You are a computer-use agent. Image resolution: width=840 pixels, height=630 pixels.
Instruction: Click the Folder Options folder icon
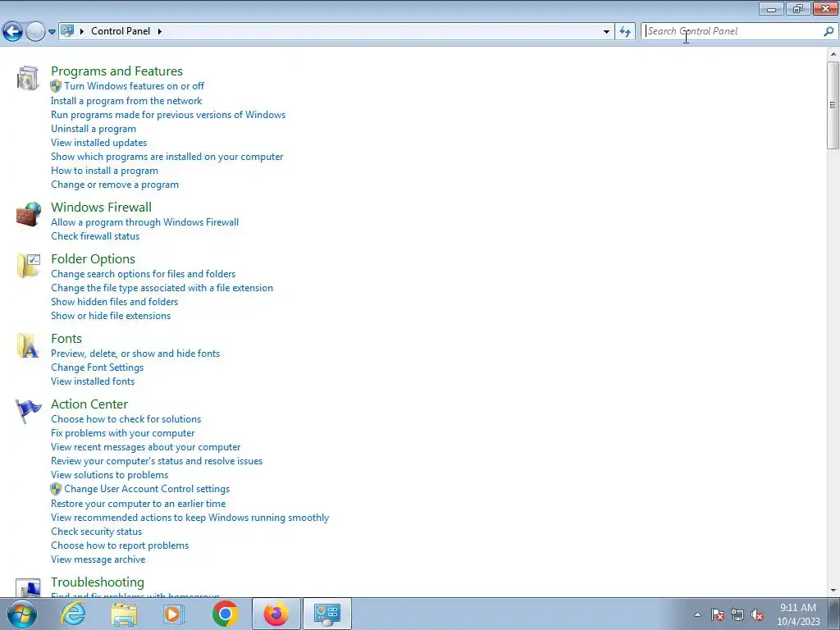pyautogui.click(x=29, y=266)
